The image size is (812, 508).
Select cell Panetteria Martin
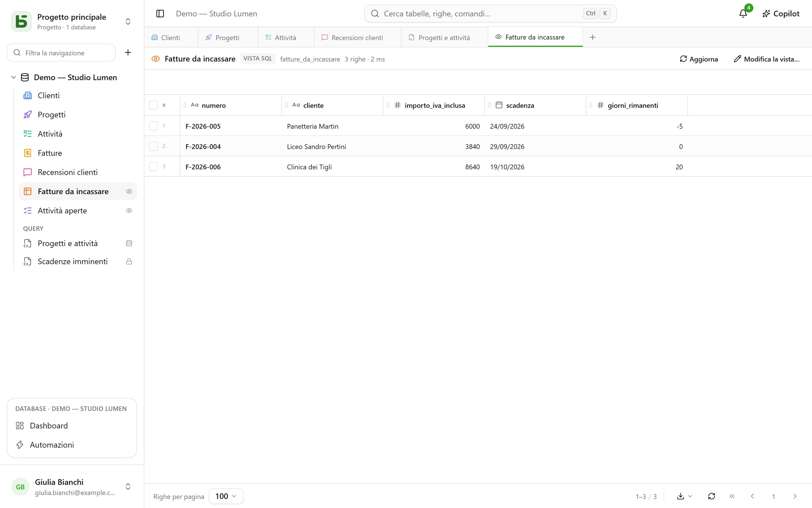(x=332, y=126)
